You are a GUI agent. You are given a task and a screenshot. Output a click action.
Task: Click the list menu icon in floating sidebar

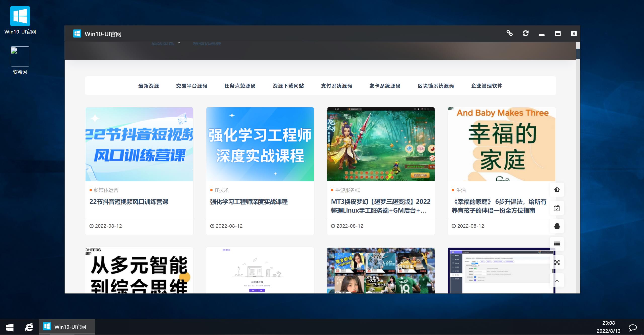[557, 244]
